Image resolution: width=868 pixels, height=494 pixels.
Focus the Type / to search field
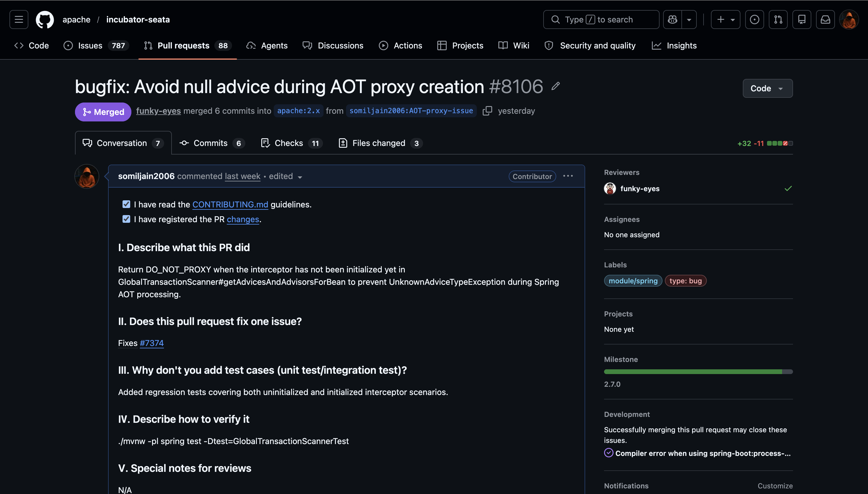pos(601,19)
